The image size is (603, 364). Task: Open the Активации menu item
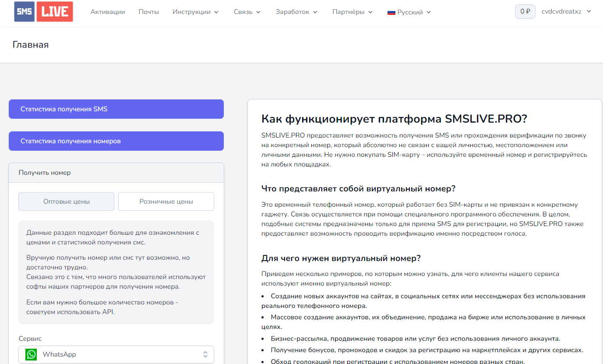(108, 12)
